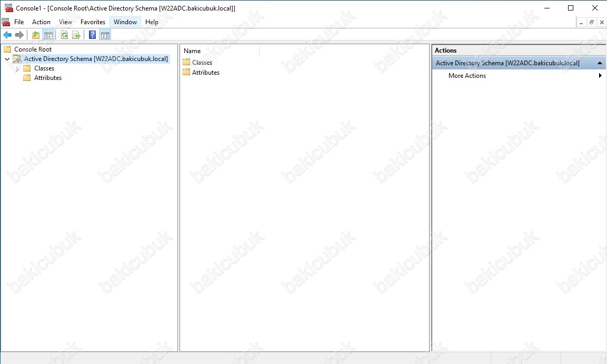Collapse the Actions section with the up arrow
Viewport: 607px width, 364px height.
coord(600,63)
